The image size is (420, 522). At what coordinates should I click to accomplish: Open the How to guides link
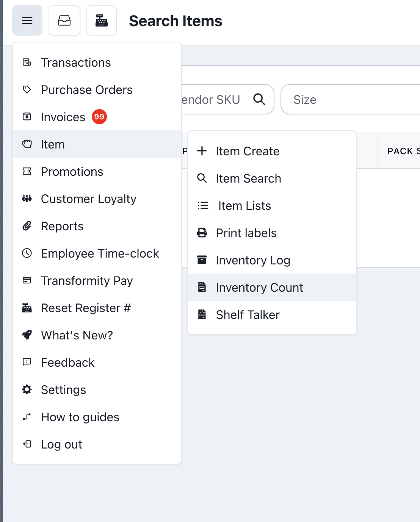click(80, 417)
